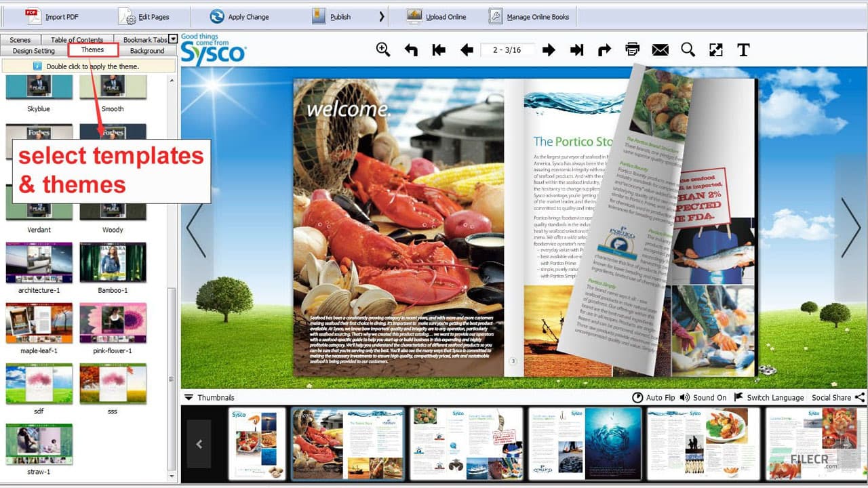Expand the Publish options chevron
Viewport: 868px width, 488px height.
coord(381,16)
